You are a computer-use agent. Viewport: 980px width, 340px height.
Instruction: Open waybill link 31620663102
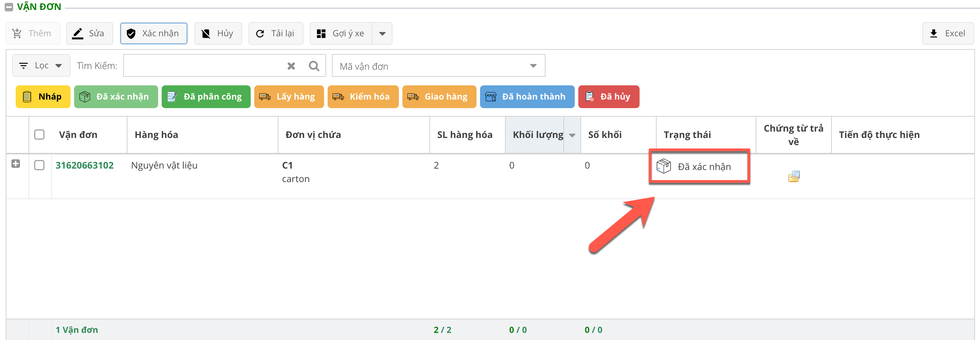click(x=84, y=165)
